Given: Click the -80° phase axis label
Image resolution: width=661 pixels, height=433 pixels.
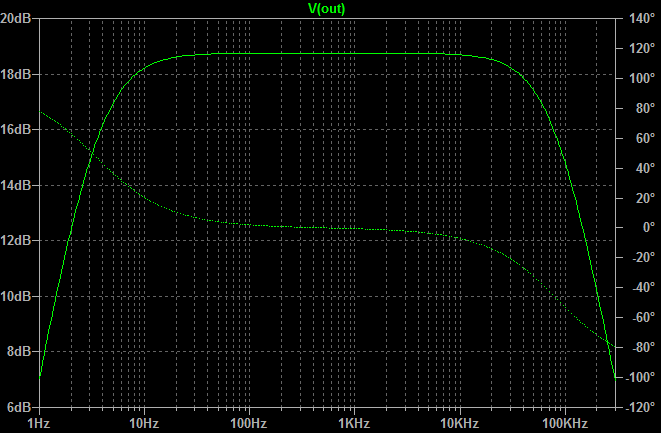Looking at the screenshot, I should 644,347.
